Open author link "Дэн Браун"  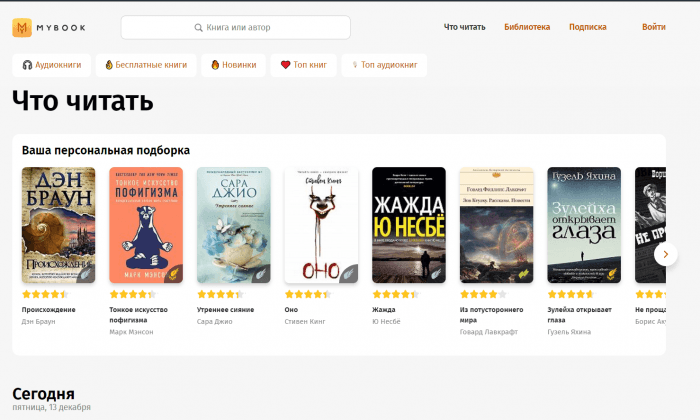(38, 321)
